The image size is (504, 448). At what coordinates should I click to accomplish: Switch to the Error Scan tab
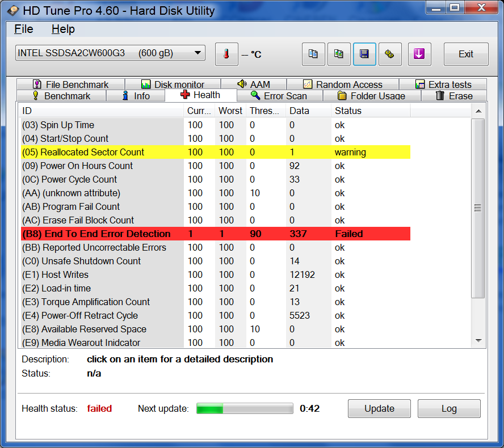click(279, 96)
